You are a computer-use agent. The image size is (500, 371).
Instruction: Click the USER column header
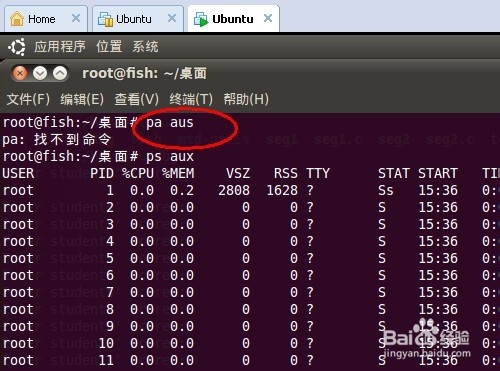click(18, 173)
